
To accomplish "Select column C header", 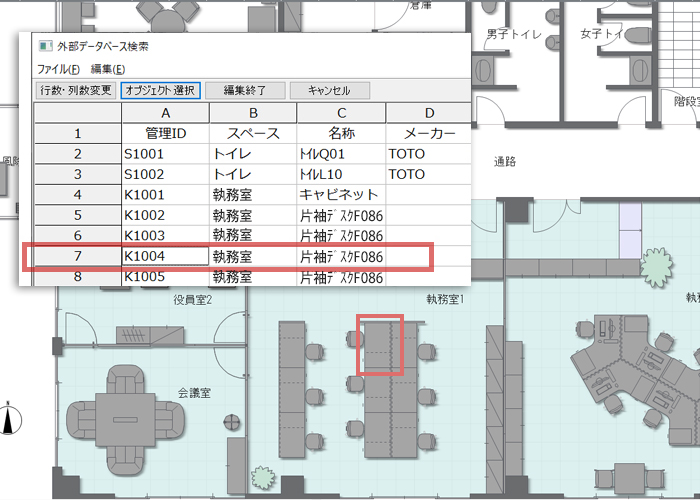I will pos(341,112).
